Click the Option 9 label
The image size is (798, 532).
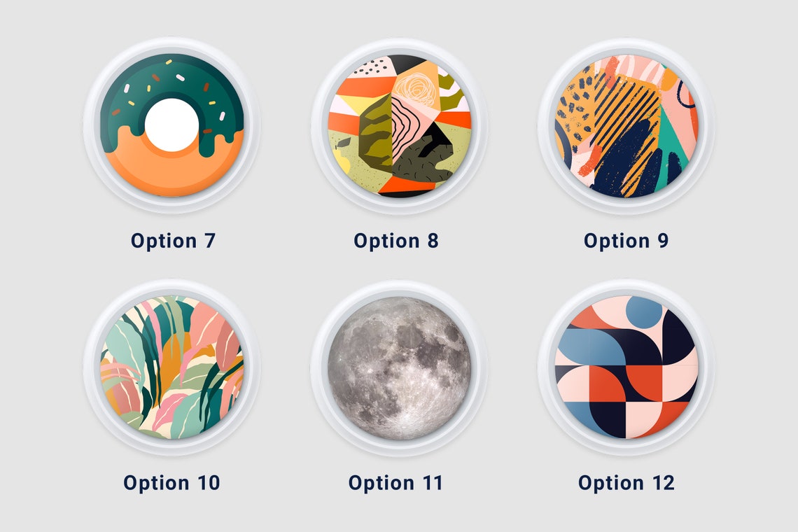pos(626,241)
